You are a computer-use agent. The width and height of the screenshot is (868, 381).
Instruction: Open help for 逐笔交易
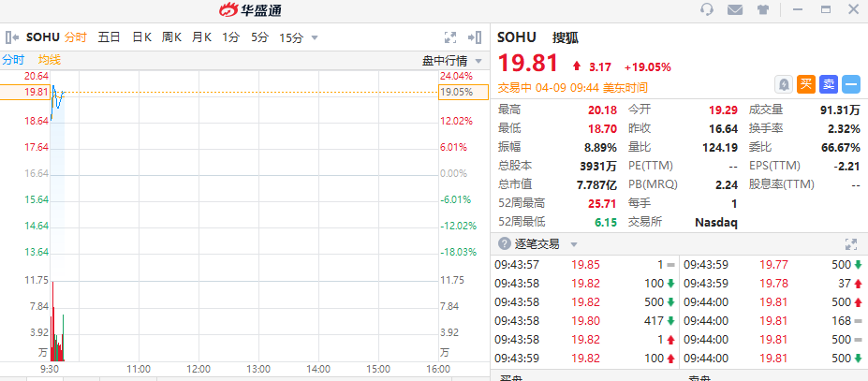click(505, 243)
